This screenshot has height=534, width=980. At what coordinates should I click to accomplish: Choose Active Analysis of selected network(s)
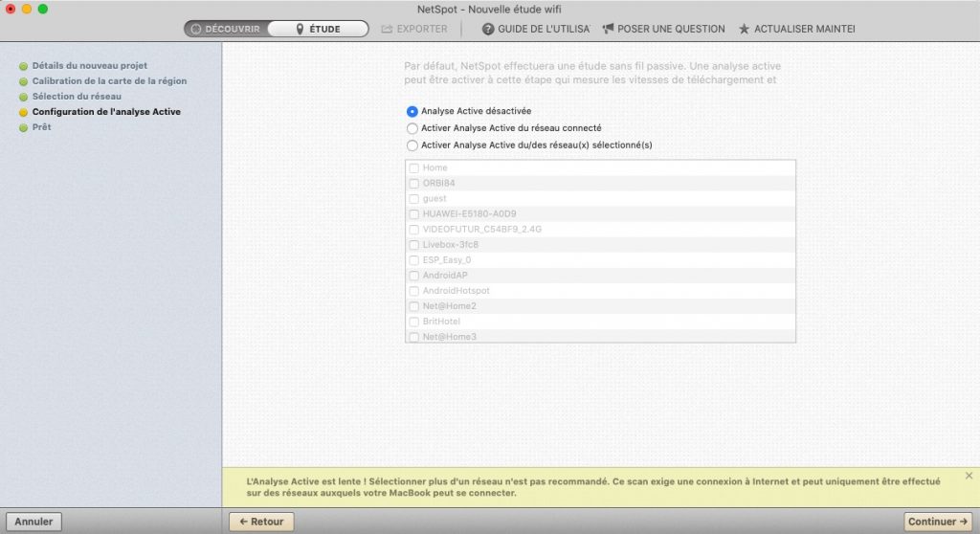(412, 145)
